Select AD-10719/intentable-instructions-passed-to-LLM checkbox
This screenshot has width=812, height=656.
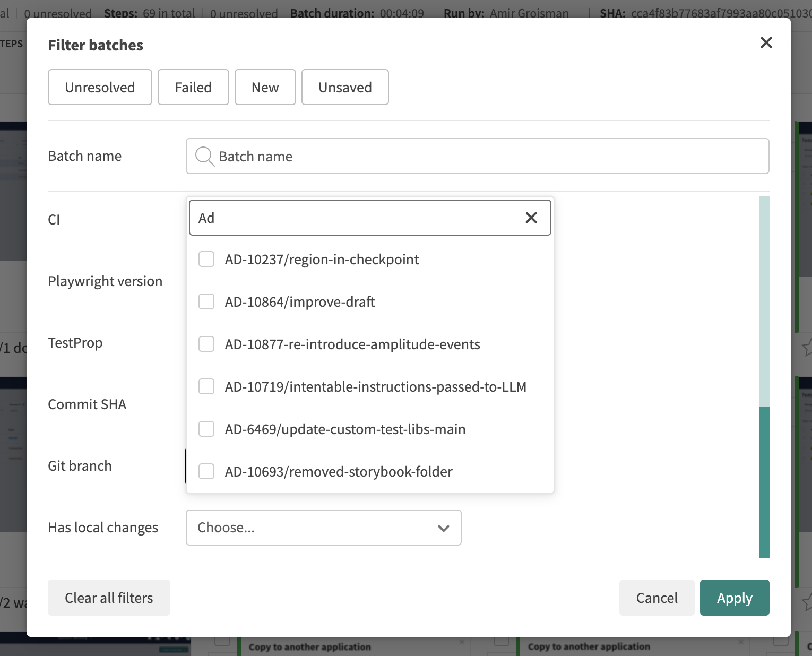(x=206, y=387)
